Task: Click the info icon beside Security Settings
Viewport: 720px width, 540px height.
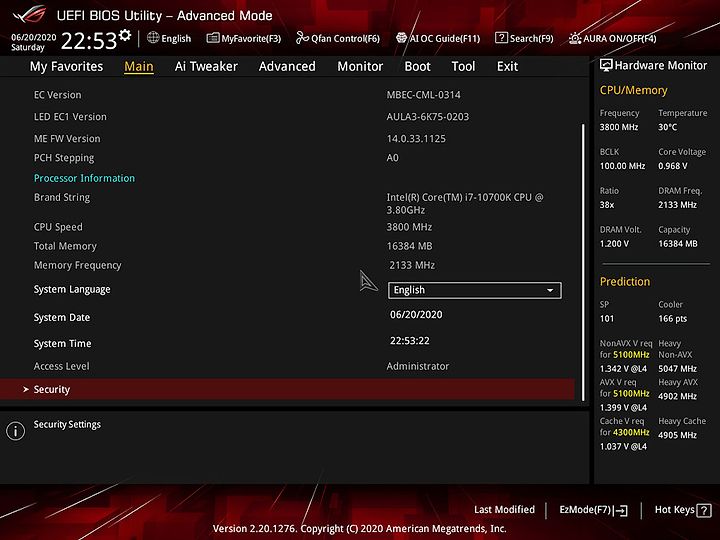Action: pos(16,431)
